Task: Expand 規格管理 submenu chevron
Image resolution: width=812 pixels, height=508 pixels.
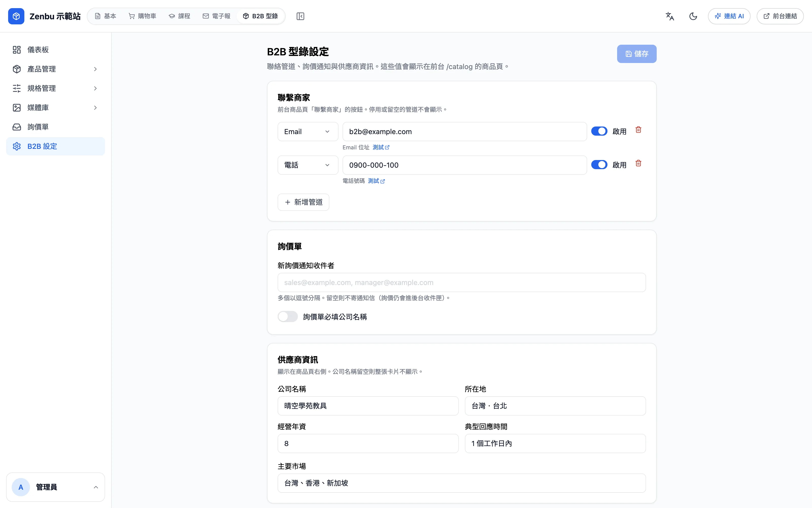Action: 95,88
